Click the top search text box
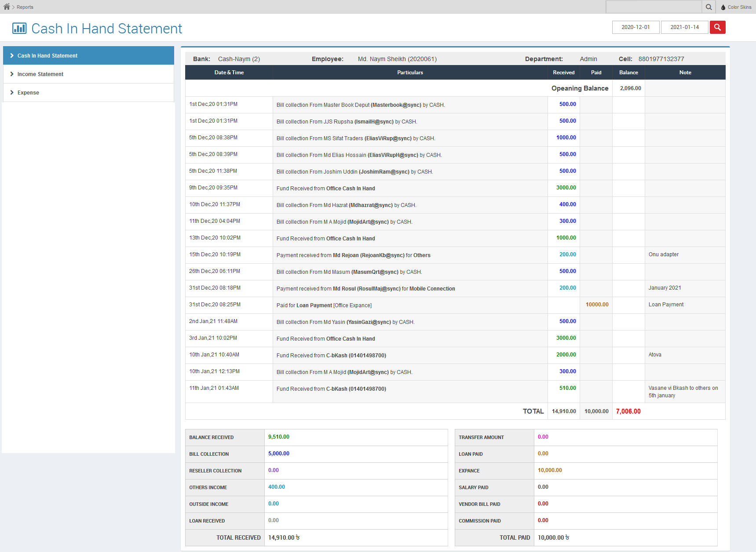The height and width of the screenshot is (552, 756). 654,7
